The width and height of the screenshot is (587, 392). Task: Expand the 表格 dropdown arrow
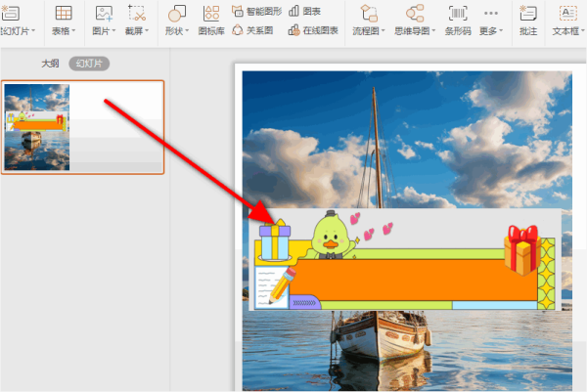tap(73, 30)
